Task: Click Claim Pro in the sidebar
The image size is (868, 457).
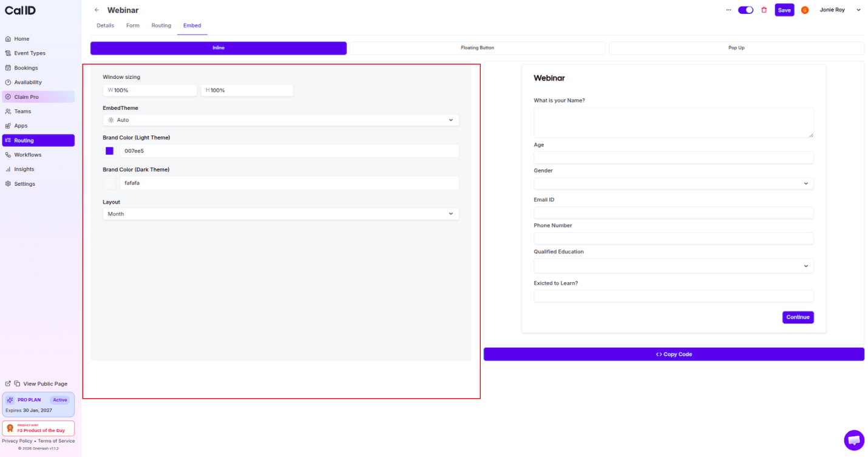Action: 38,97
